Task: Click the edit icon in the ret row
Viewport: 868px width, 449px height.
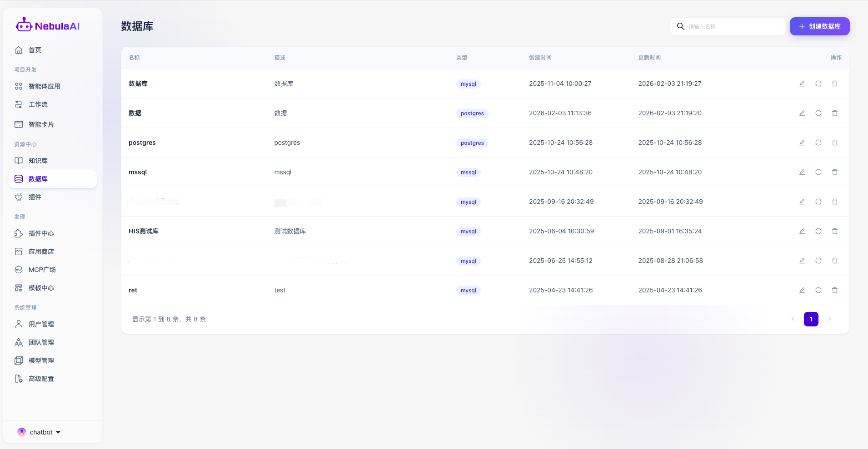Action: 802,290
